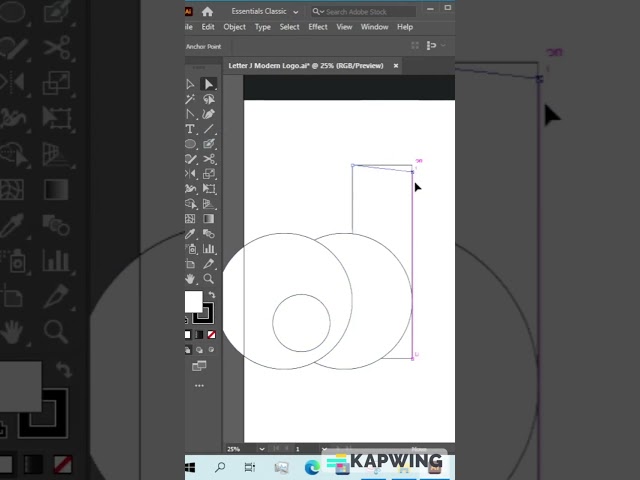Choose the Slice tool
Image resolution: width=640 pixels, height=480 pixels.
click(x=209, y=264)
